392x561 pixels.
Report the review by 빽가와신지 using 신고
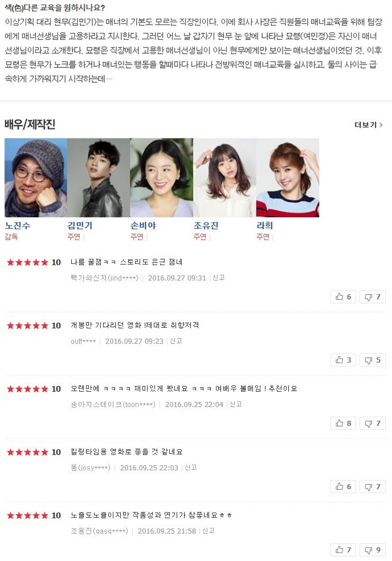click(x=219, y=278)
